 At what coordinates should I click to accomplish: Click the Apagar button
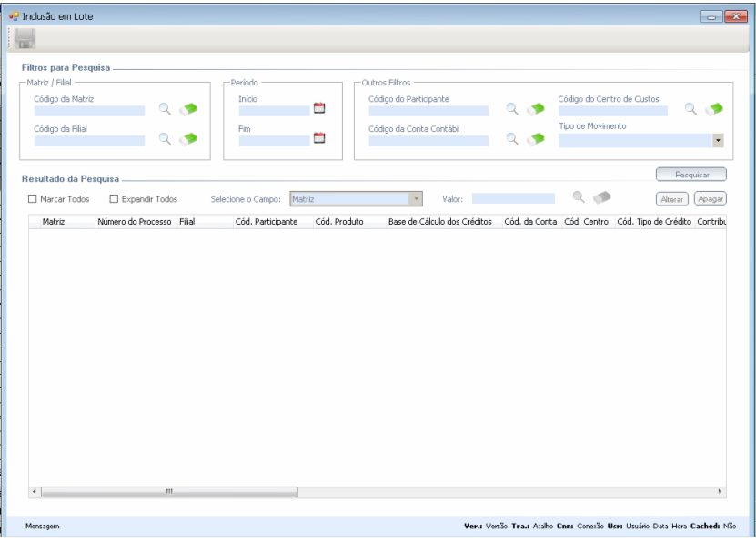pyautogui.click(x=710, y=199)
